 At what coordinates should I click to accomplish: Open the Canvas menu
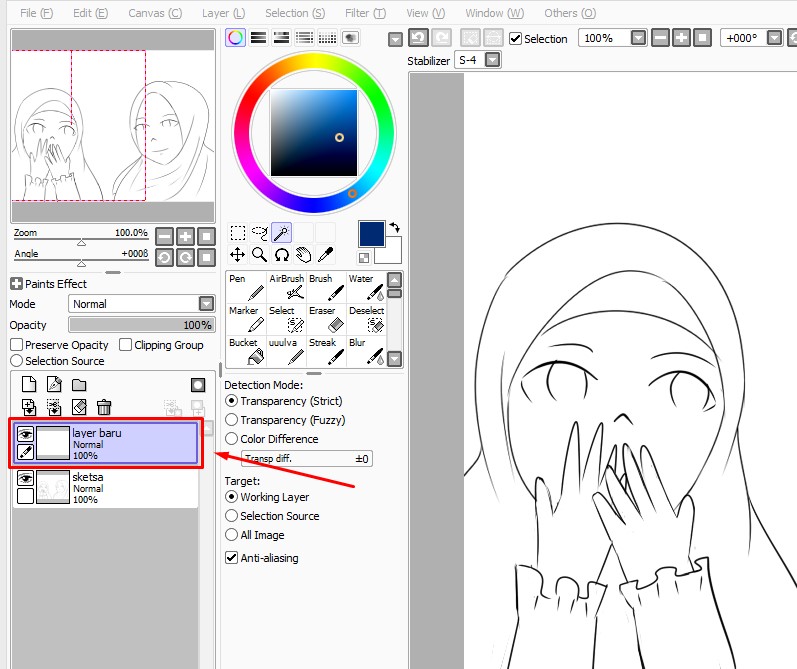(x=155, y=13)
